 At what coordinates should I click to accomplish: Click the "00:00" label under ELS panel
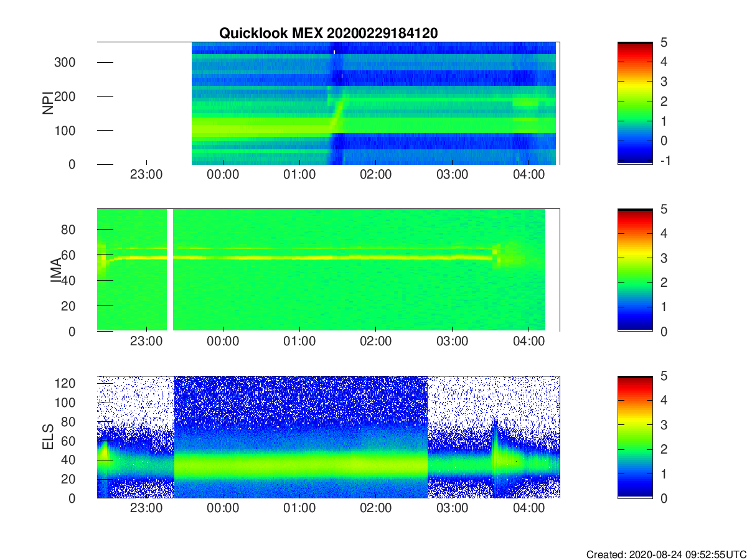click(223, 508)
